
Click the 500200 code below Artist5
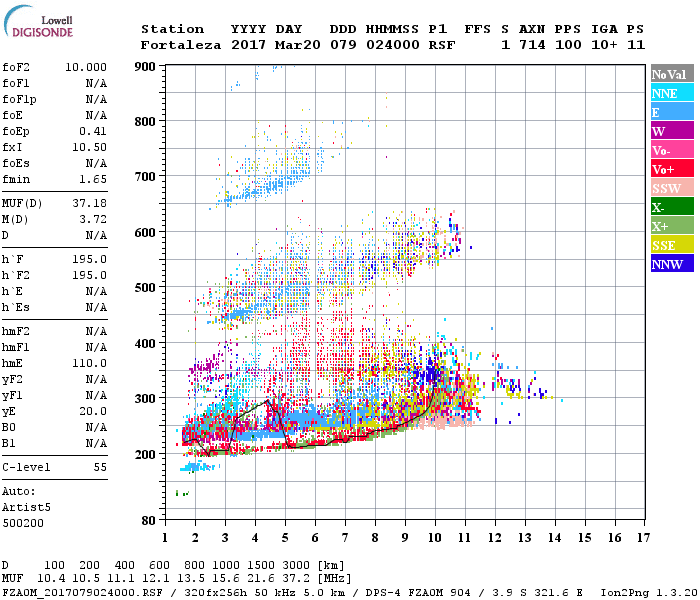click(23, 523)
